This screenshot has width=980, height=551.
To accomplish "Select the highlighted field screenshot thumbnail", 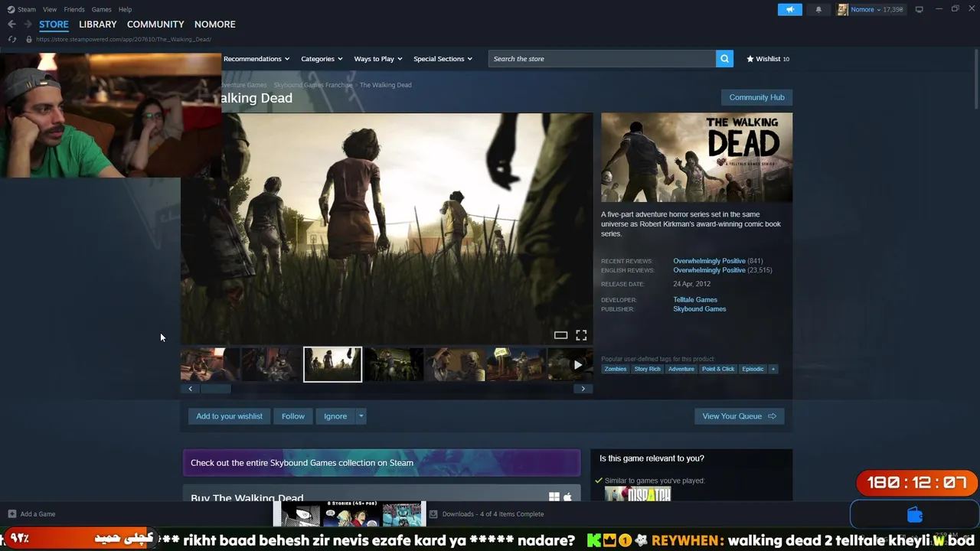I will pyautogui.click(x=332, y=364).
